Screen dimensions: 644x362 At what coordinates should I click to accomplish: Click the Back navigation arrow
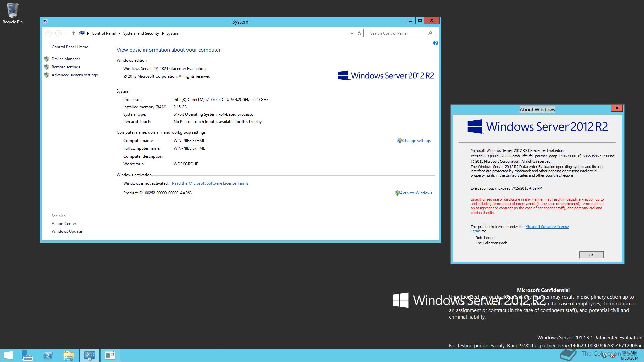pyautogui.click(x=48, y=33)
